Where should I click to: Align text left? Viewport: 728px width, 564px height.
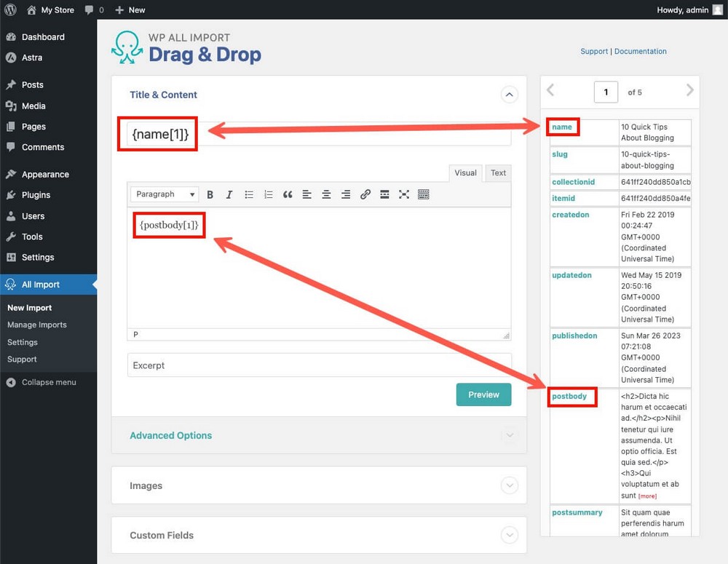tap(307, 194)
